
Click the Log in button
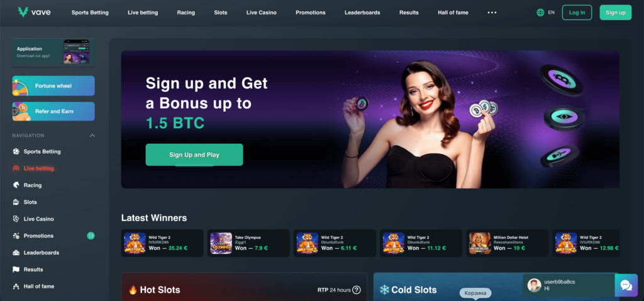click(577, 13)
